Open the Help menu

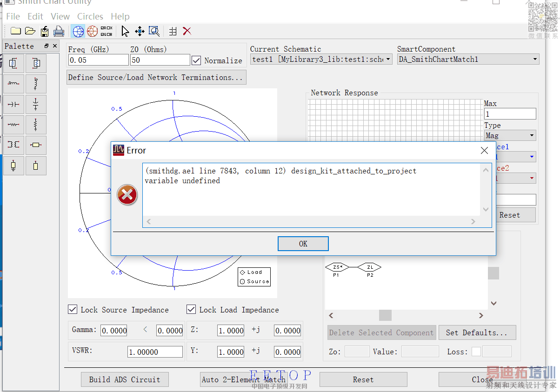(x=120, y=16)
